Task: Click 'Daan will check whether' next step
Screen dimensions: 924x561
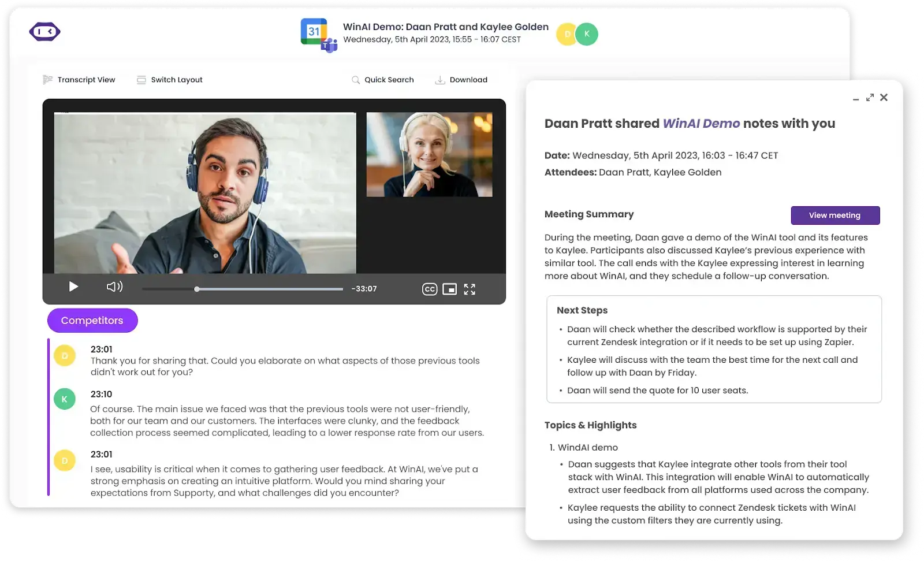Action: [x=717, y=336]
